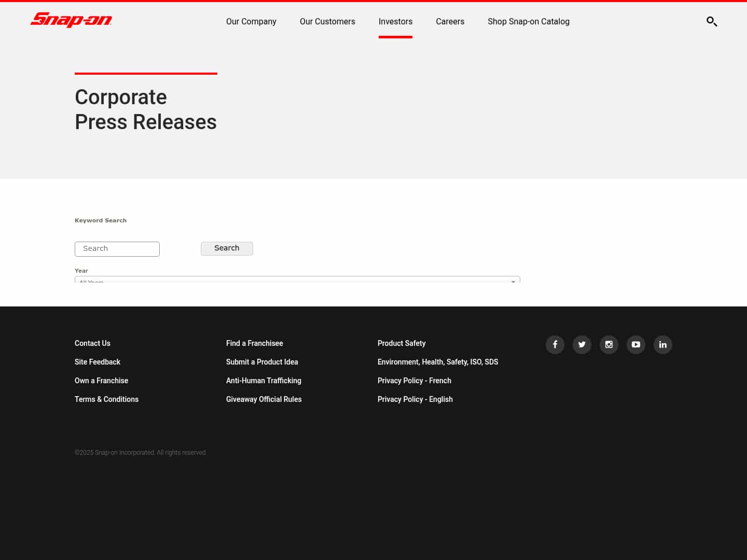
Task: Click the Instagram icon
Action: tap(609, 345)
